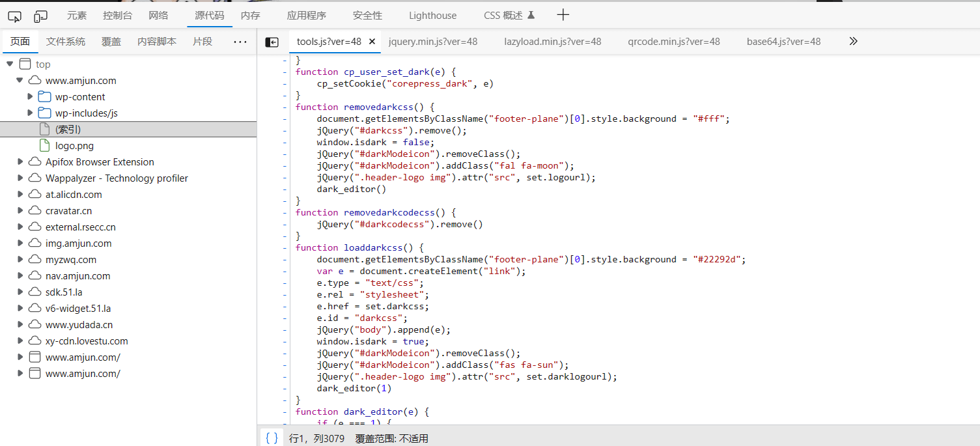Viewport: 980px width, 446px height.
Task: Open the three-dot more navigator tabs menu
Action: [x=240, y=42]
